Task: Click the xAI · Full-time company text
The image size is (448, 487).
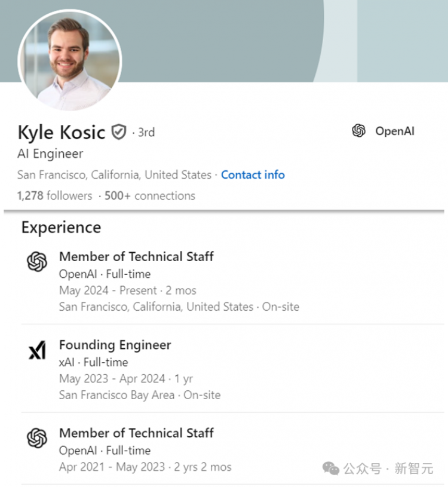Action: [x=93, y=362]
